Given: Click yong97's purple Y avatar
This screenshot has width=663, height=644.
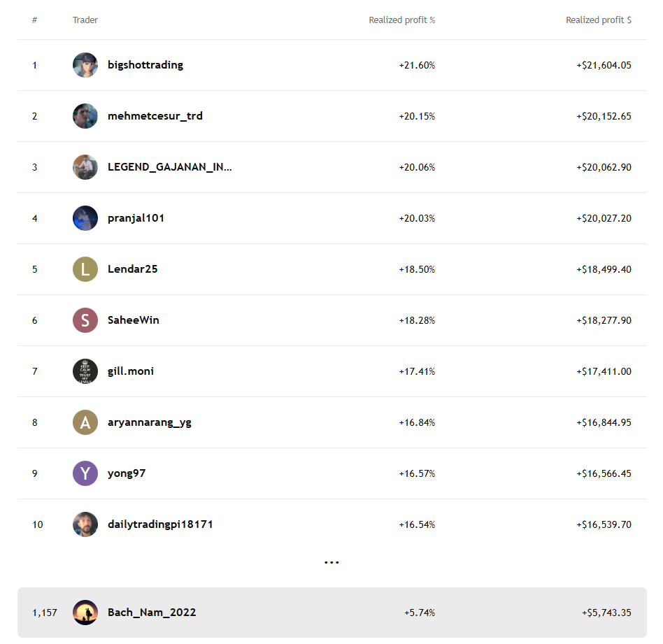Looking at the screenshot, I should tap(85, 473).
